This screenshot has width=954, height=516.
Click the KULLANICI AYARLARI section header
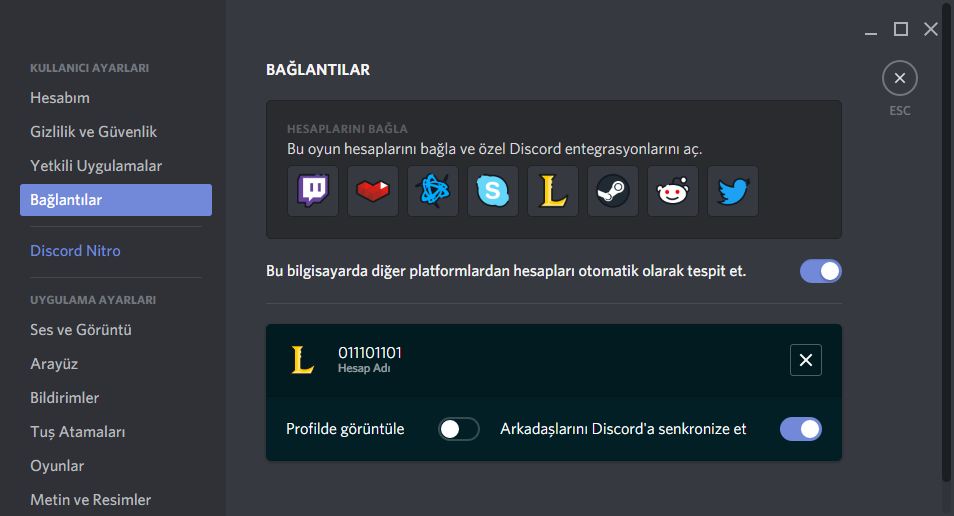[89, 68]
